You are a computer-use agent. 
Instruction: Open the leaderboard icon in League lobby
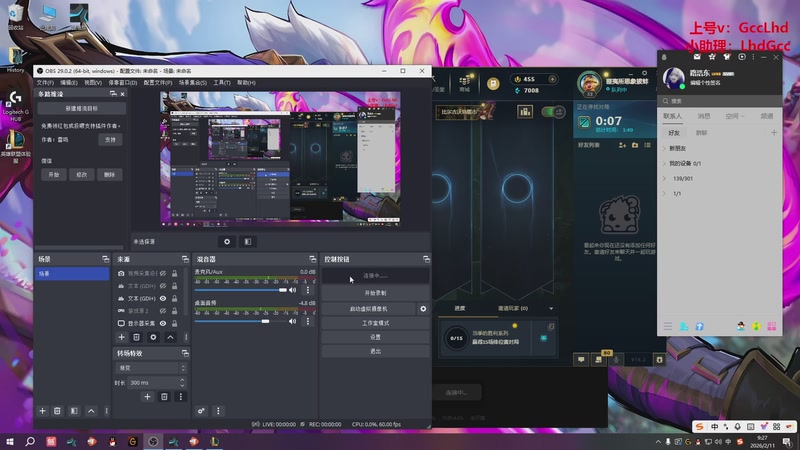coord(525,111)
